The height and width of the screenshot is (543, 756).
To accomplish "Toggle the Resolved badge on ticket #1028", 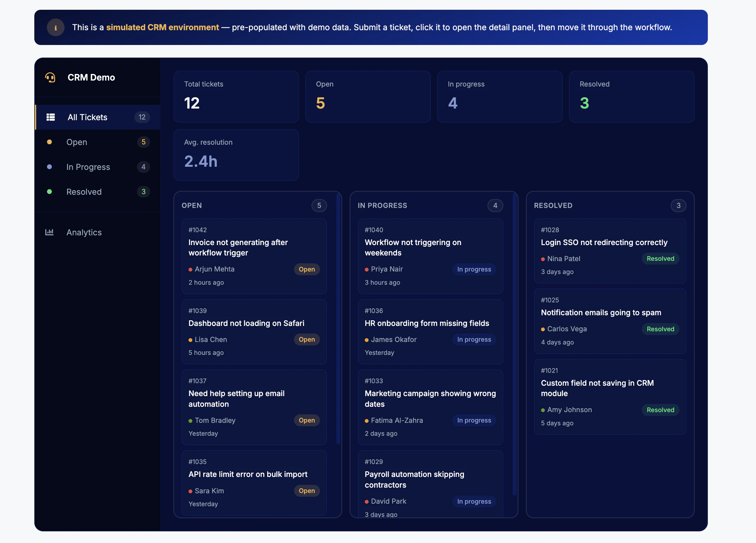I will 660,259.
